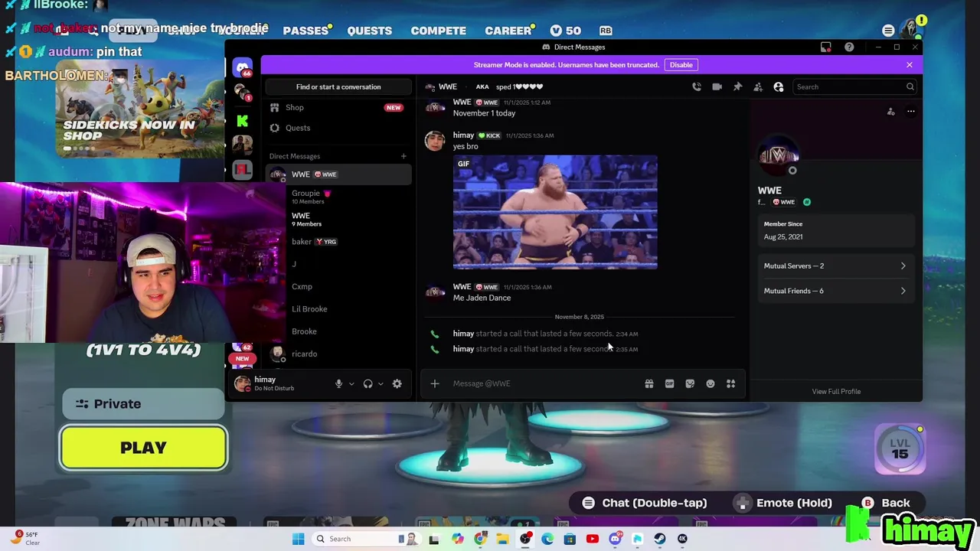The width and height of the screenshot is (980, 551).
Task: Open headphone output options dropdown arrow
Action: click(381, 384)
